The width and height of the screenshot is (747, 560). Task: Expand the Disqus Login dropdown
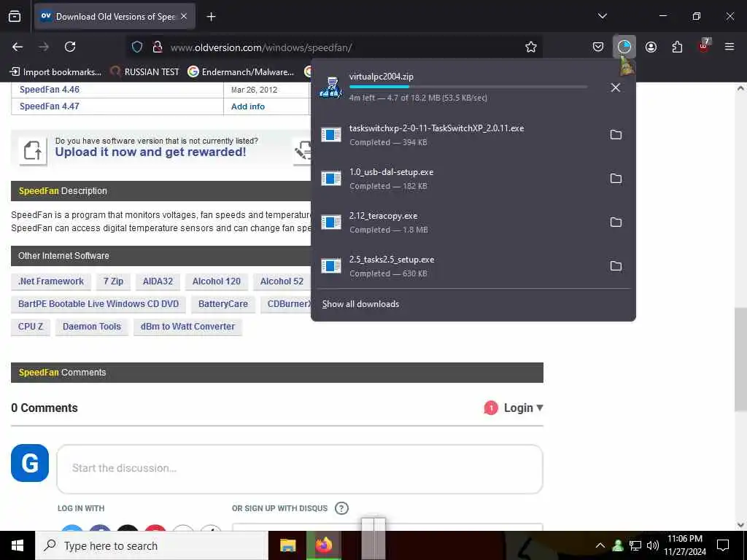(x=523, y=408)
